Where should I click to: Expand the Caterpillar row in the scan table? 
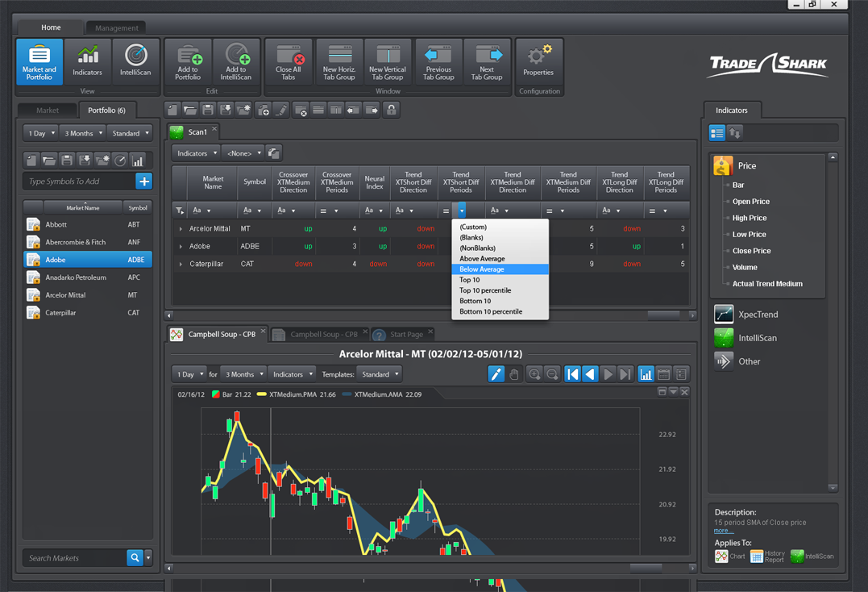click(181, 265)
